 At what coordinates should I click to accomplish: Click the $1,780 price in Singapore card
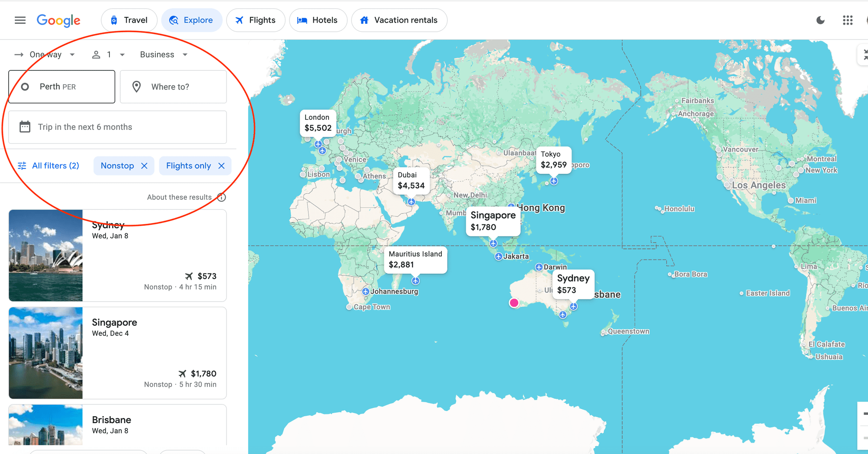204,374
